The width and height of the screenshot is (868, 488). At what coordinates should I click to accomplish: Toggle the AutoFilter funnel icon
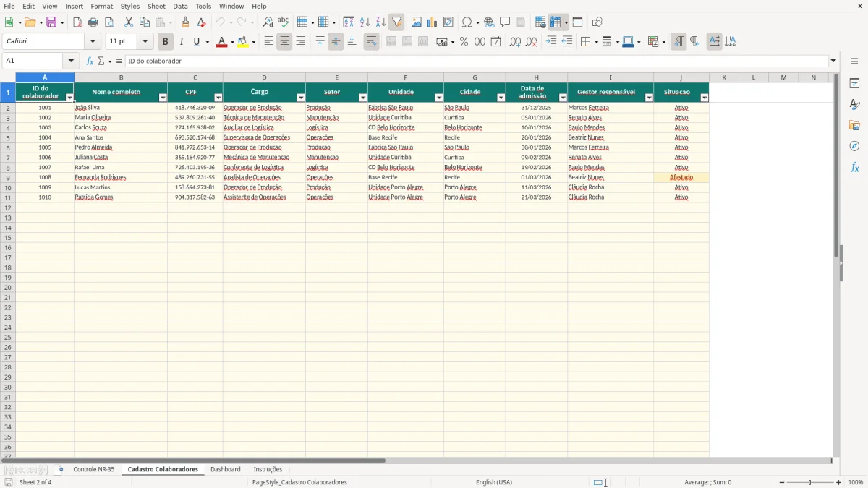(397, 22)
